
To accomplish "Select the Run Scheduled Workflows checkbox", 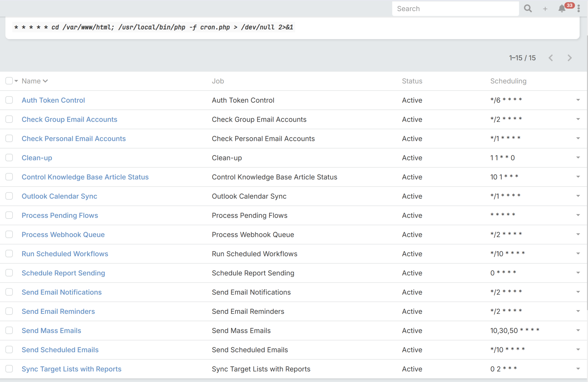I will click(x=9, y=254).
